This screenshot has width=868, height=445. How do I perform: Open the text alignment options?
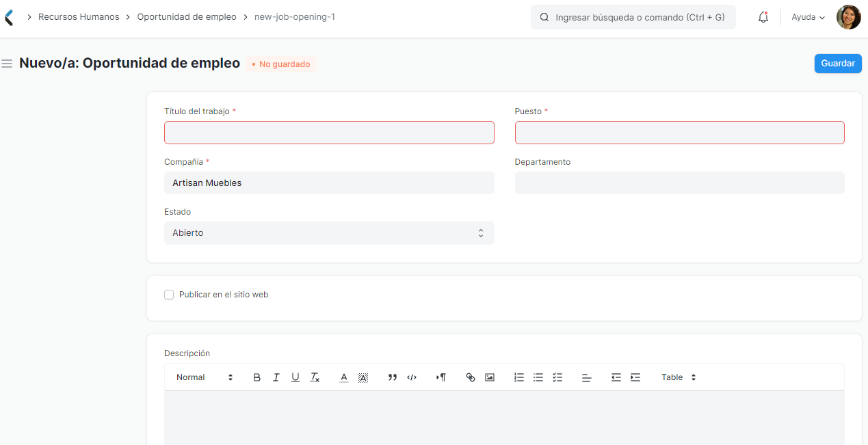click(x=587, y=377)
